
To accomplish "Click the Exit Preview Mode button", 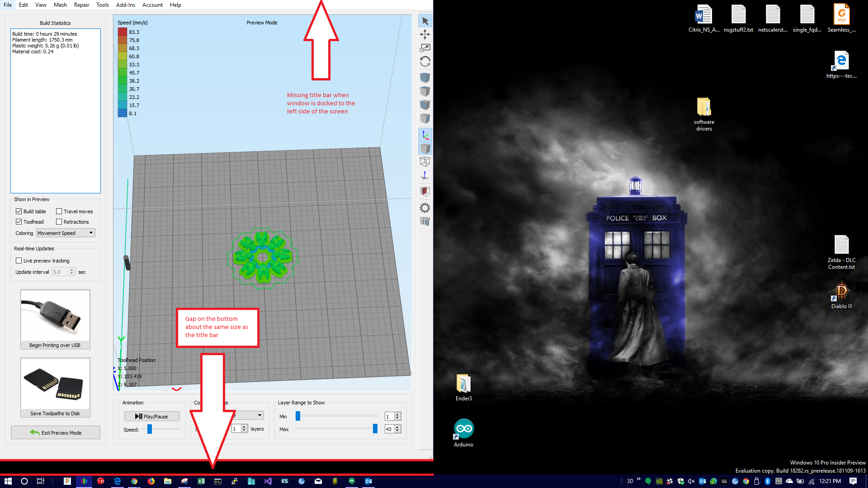I will 56,433.
